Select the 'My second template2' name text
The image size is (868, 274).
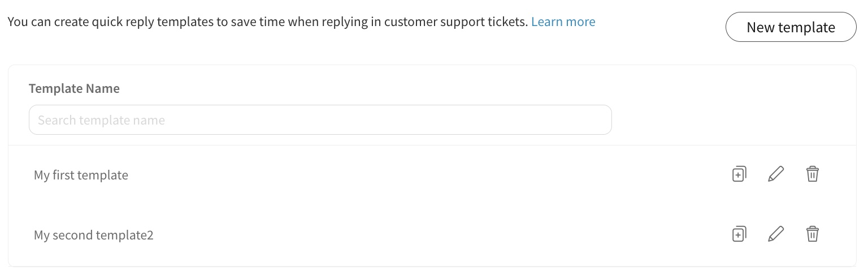93,235
